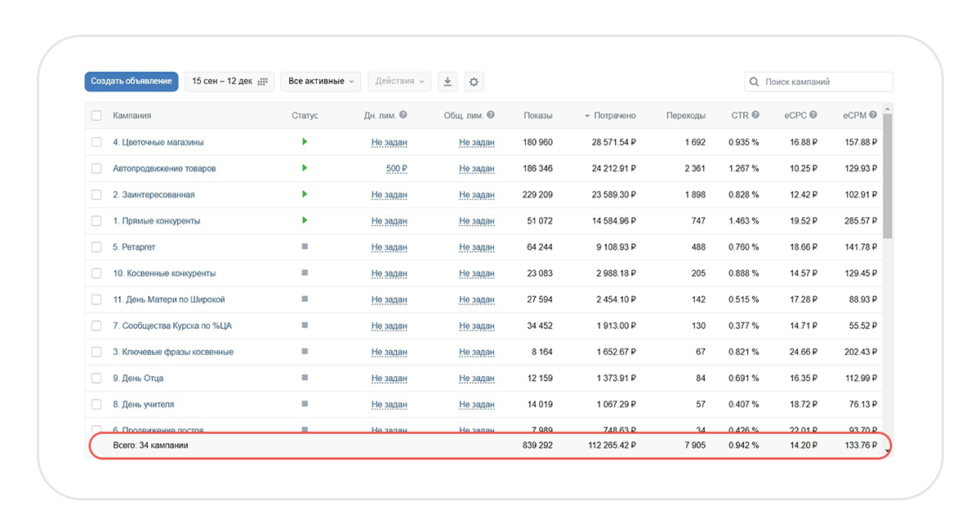The image size is (980, 532).
Task: Check the Автопродвижение товаров row checkbox
Action: pos(96,168)
